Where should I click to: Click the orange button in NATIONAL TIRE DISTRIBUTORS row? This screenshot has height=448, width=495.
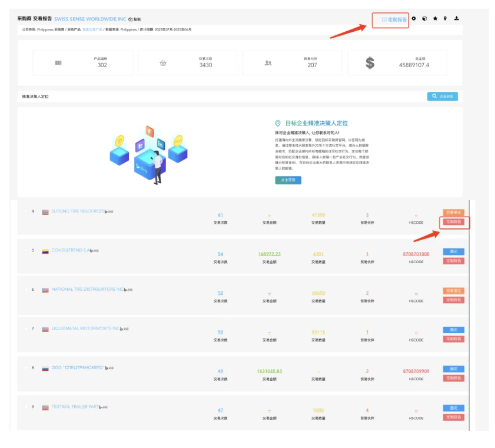point(453,291)
